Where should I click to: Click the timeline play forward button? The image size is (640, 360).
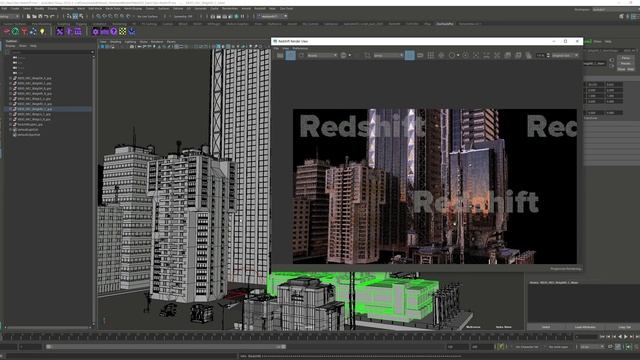[626, 337]
